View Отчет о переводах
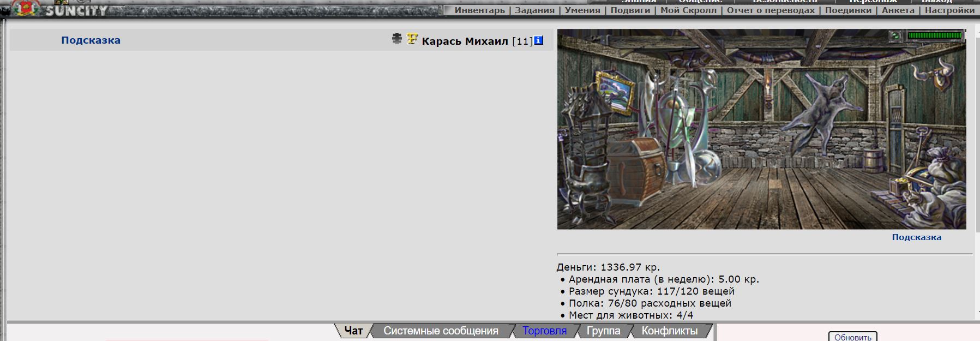The width and height of the screenshot is (980, 341). 771,10
